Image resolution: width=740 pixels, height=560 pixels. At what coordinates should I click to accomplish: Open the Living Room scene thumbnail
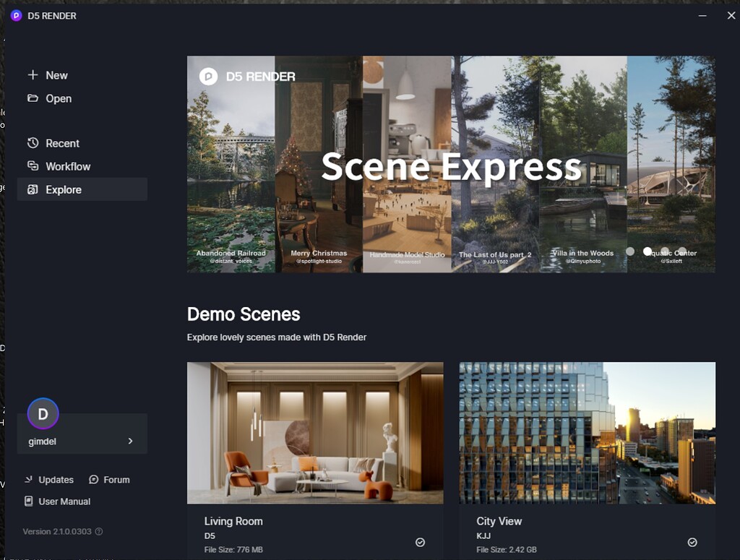point(315,433)
